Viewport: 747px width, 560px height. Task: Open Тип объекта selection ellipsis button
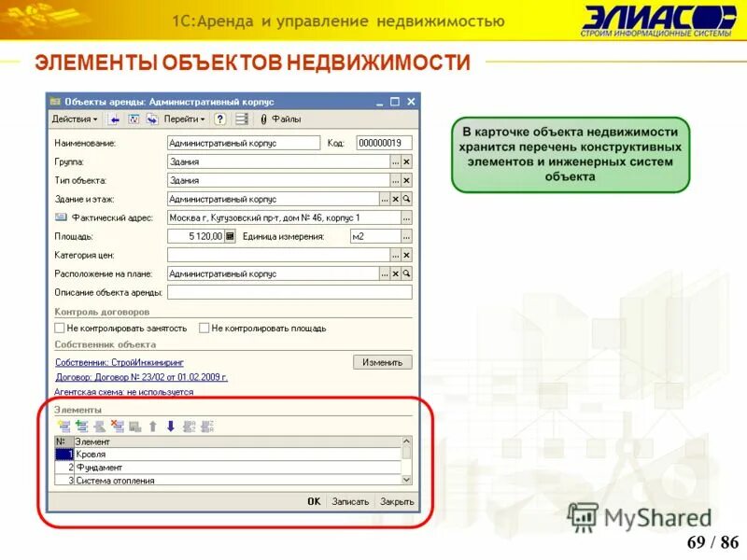(395, 180)
